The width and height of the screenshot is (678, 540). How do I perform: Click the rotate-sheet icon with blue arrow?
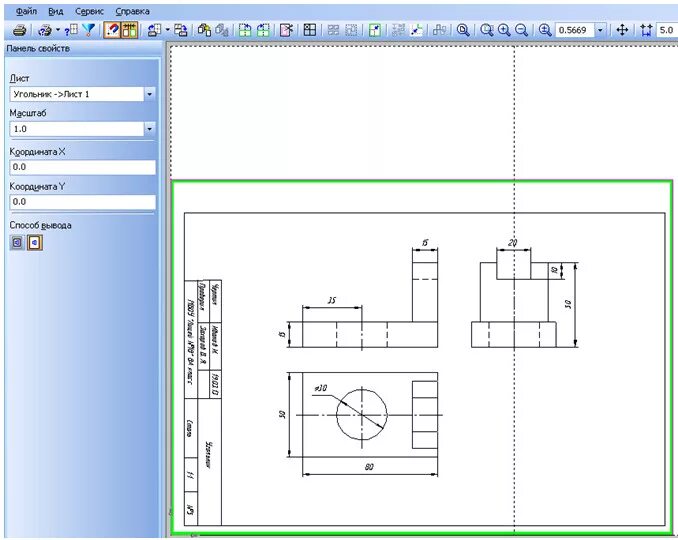pyautogui.click(x=154, y=30)
